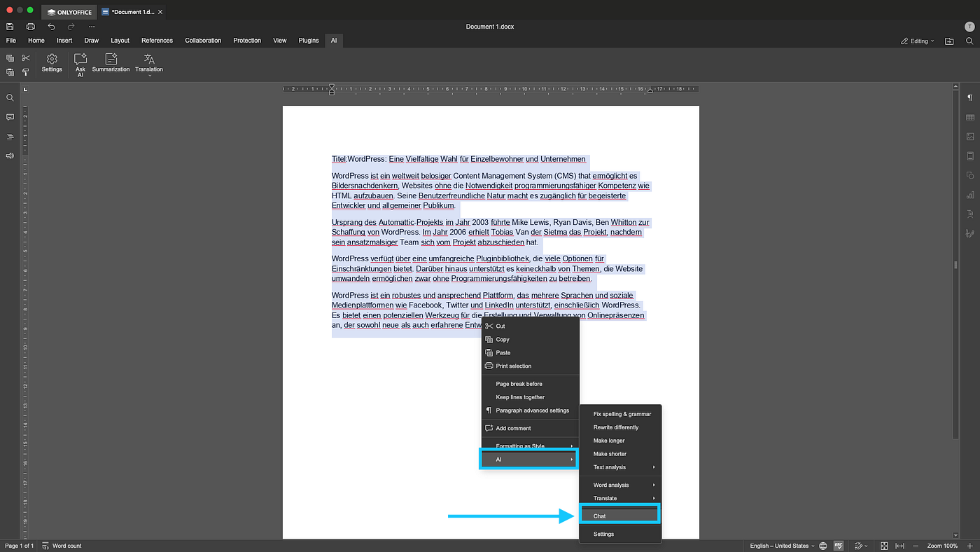Expand Word analysis submenu
Viewport: 980px width, 552px height.
coord(621,485)
